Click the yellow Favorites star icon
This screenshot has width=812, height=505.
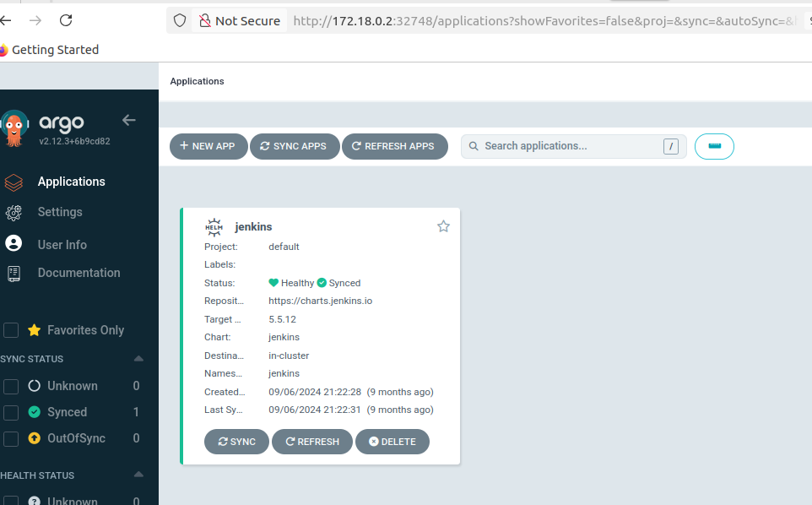(x=34, y=330)
